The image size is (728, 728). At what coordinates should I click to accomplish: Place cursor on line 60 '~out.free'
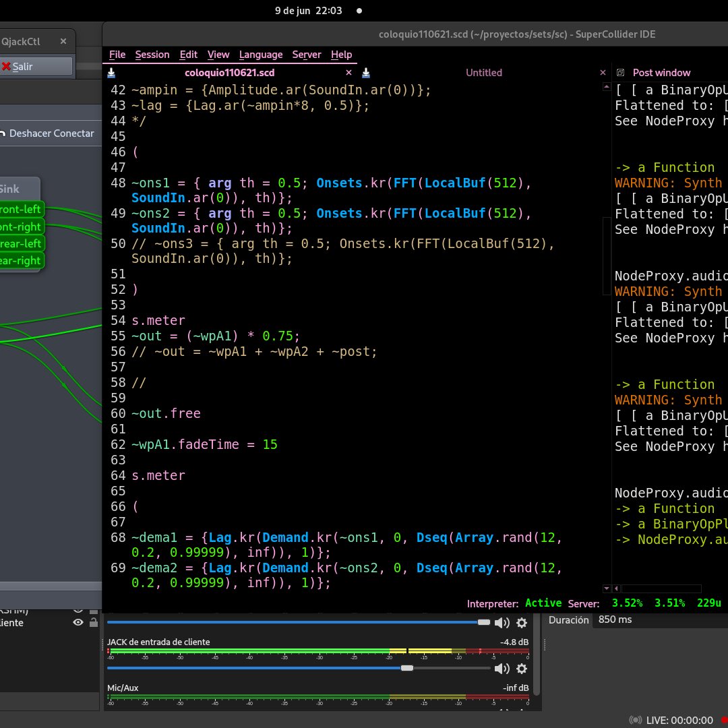(166, 414)
